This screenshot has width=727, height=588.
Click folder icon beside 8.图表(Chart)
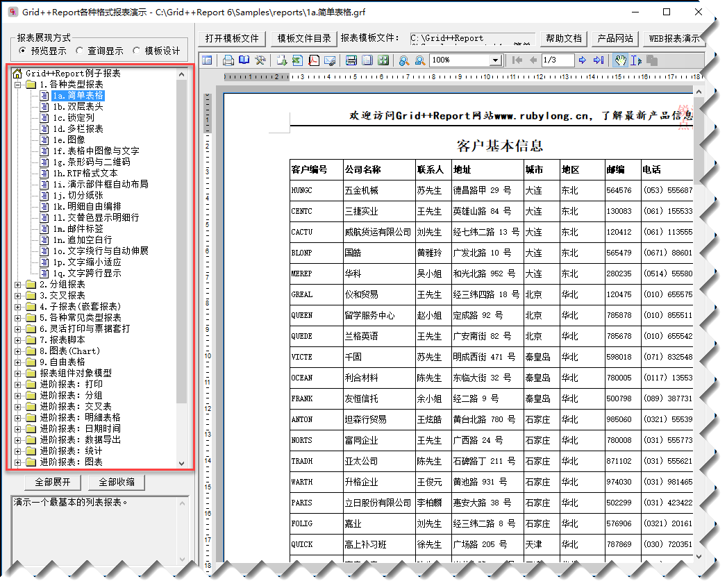click(x=31, y=351)
